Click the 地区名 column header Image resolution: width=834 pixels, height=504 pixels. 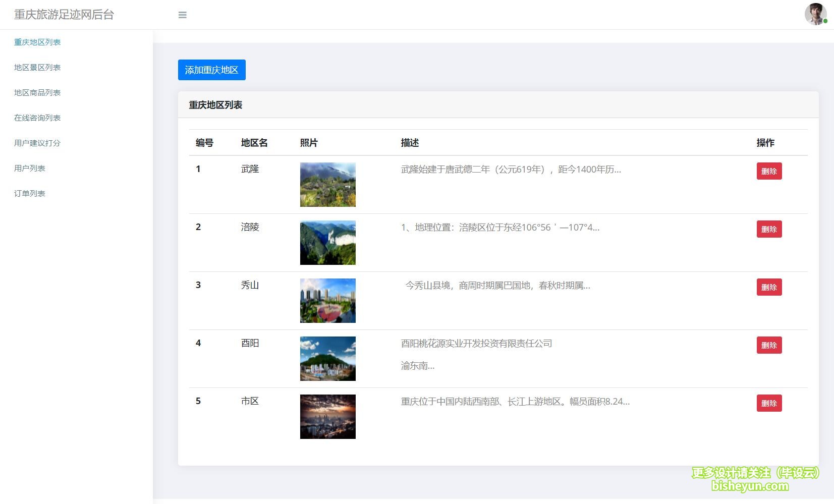coord(254,143)
